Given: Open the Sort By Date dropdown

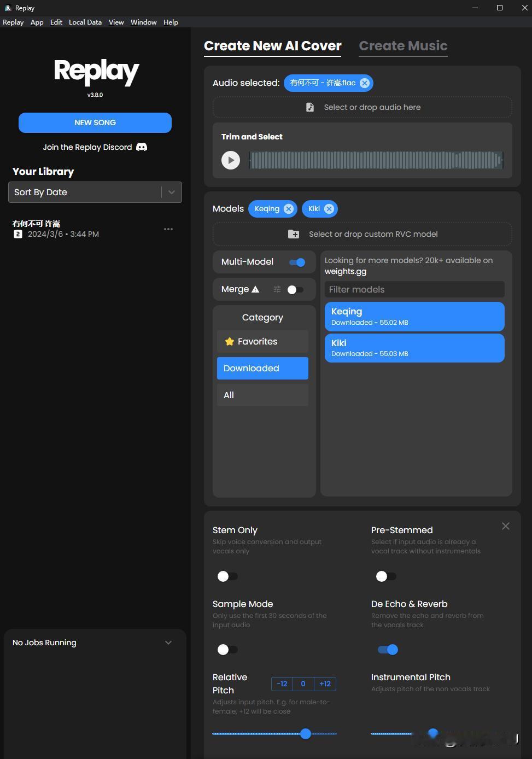Looking at the screenshot, I should (95, 192).
